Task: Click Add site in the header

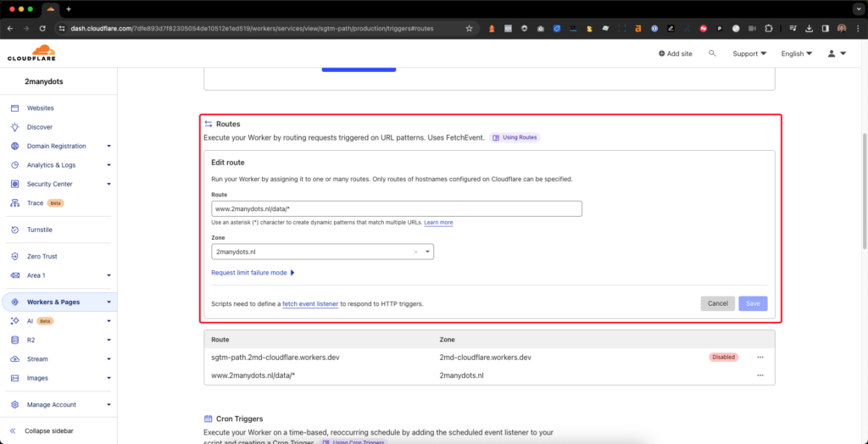Action: click(x=676, y=53)
